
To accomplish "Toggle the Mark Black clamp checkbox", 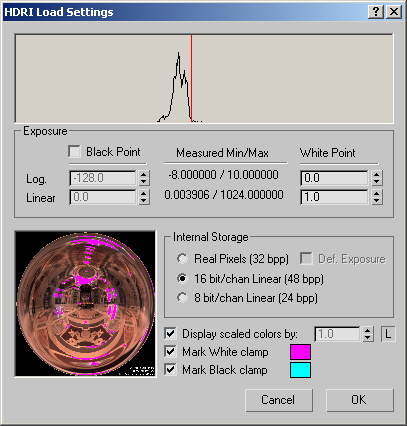I will click(170, 369).
